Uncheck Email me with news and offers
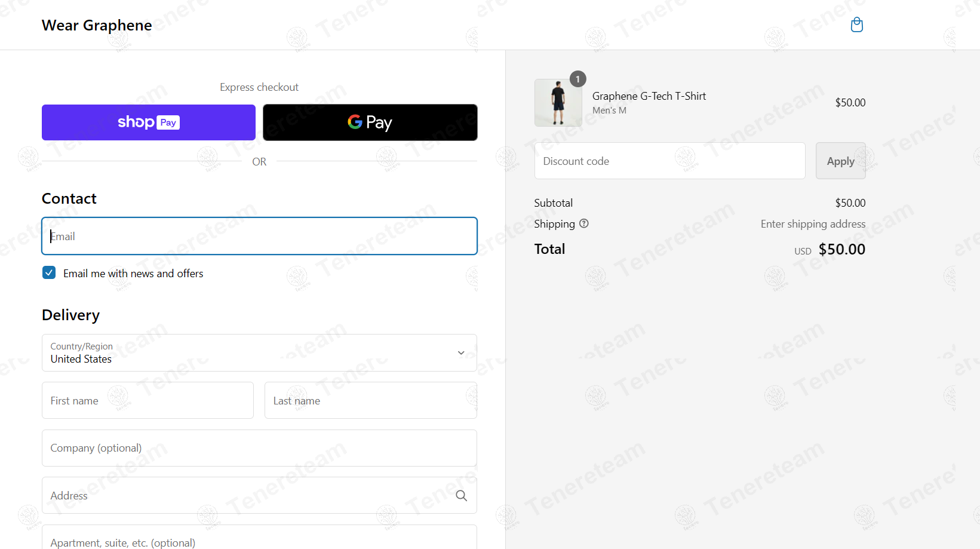The height and width of the screenshot is (549, 980). point(49,273)
